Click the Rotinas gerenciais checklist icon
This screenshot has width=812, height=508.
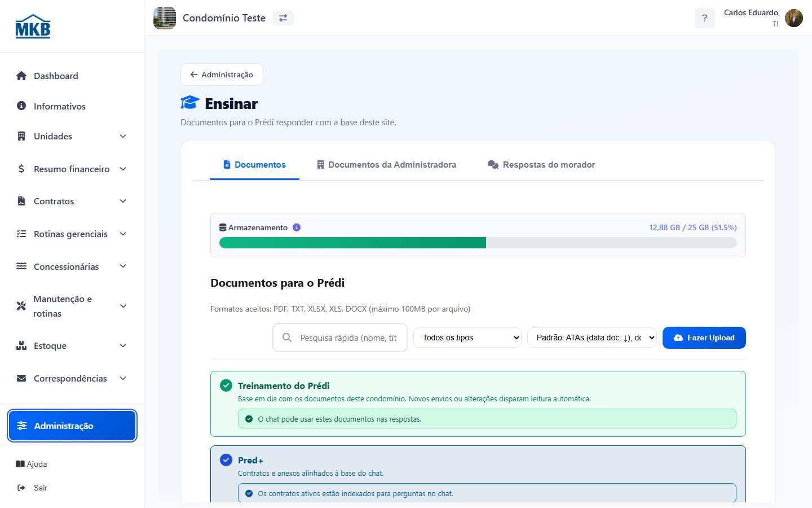21,234
